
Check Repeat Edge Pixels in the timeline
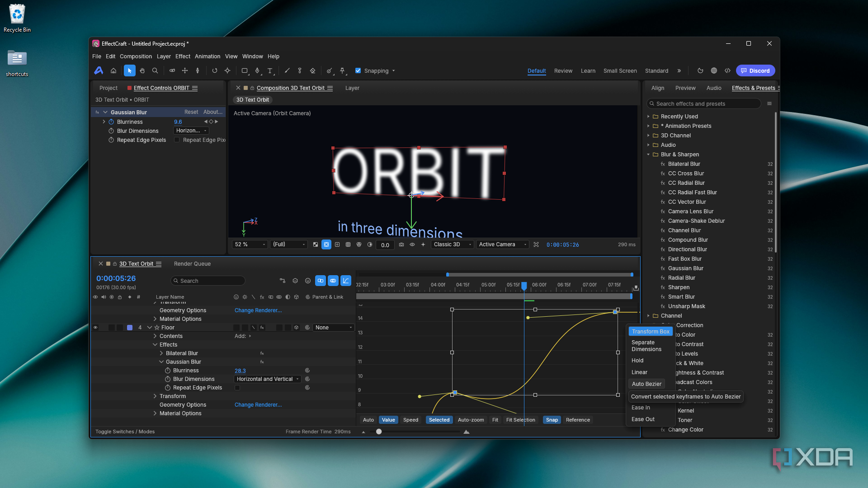(237, 388)
